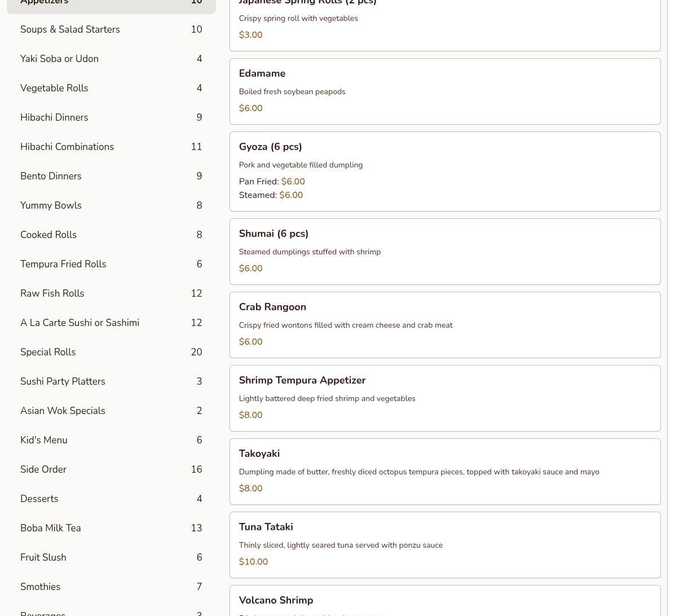Click Shrimp Tempura Appetizer $8.00 price
The image size is (679, 616).
point(250,415)
